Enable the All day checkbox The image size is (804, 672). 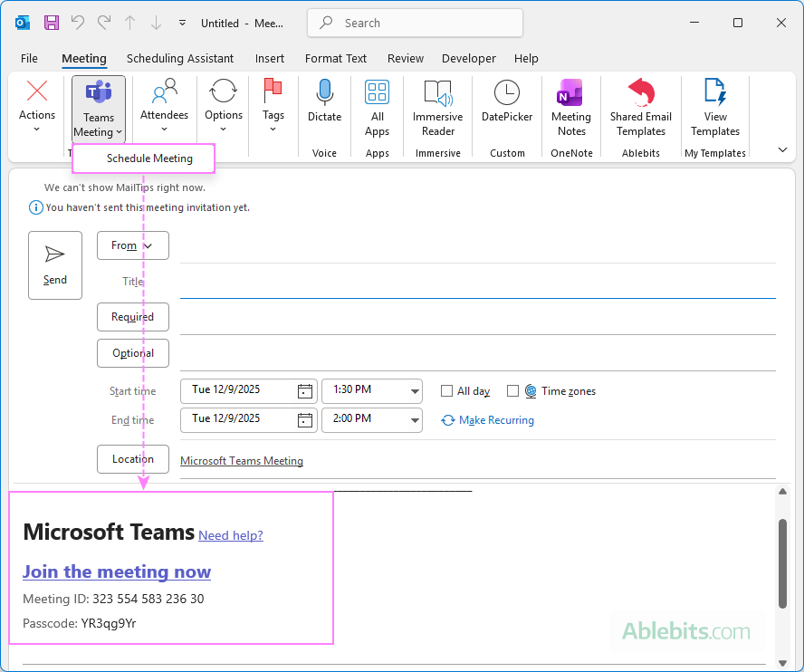[446, 391]
